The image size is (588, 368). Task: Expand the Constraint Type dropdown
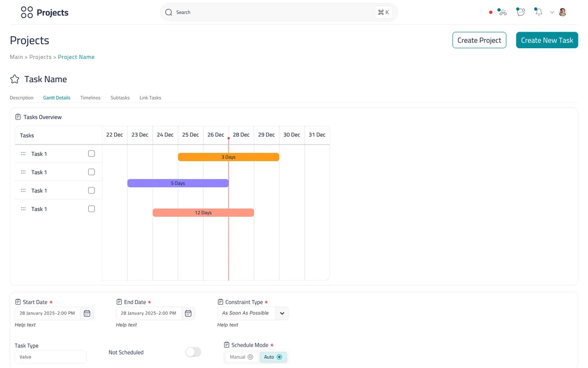282,313
